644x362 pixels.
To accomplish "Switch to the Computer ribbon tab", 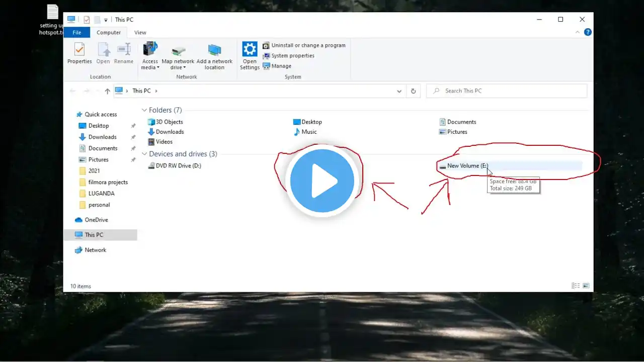I will pos(109,33).
